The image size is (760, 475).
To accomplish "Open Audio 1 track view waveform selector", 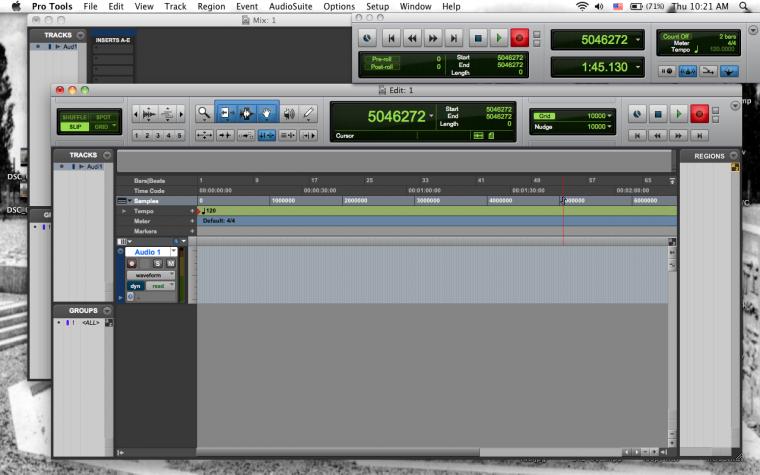I will tap(151, 275).
